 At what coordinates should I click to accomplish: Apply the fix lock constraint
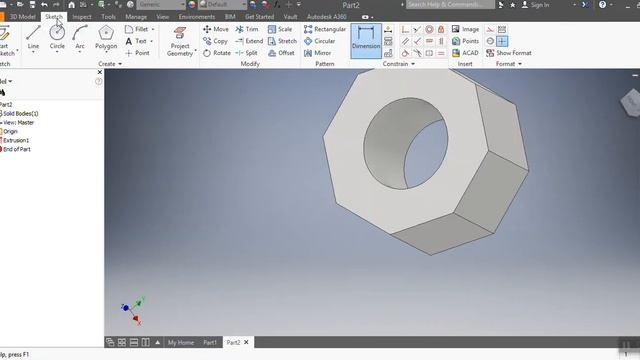tap(441, 29)
